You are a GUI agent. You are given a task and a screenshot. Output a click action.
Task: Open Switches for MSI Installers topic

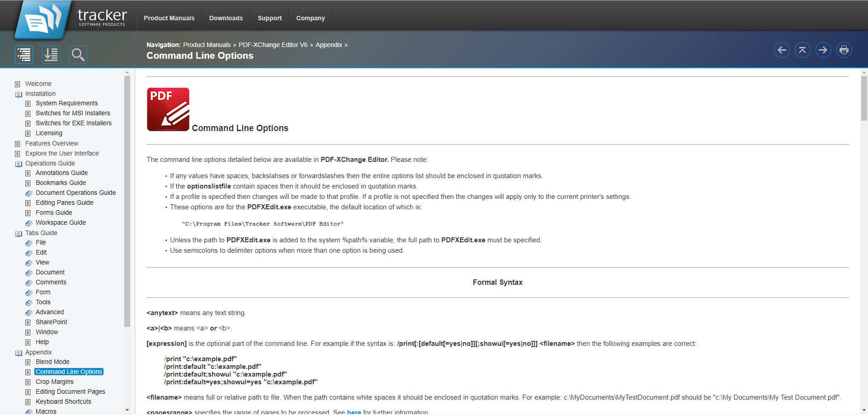pyautogui.click(x=73, y=113)
